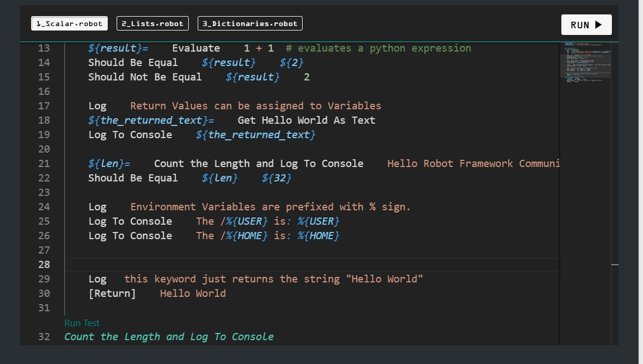Click the ${2} variable
The height and width of the screenshot is (364, 643).
point(292,62)
